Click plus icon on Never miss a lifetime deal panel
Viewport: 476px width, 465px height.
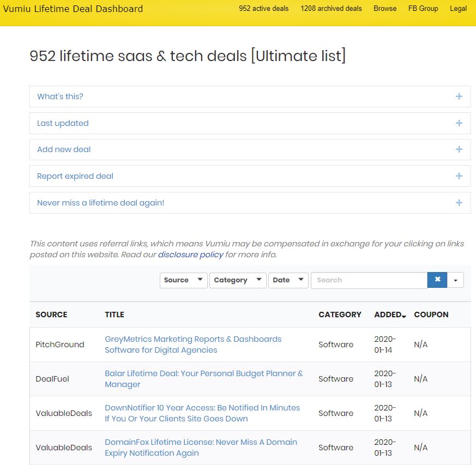tap(459, 203)
